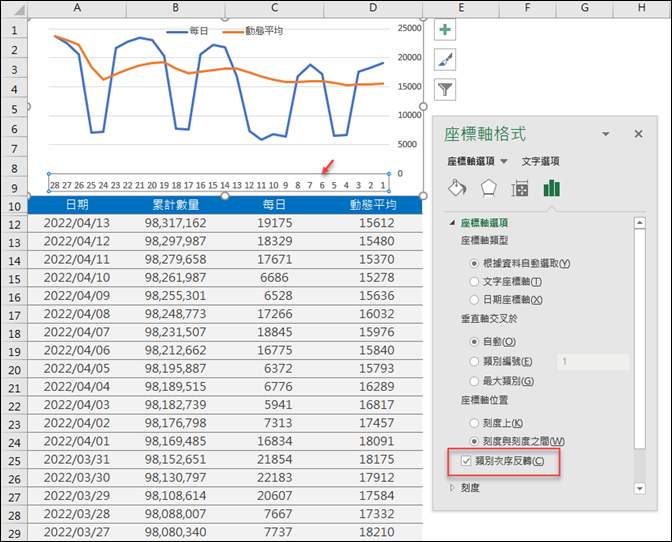Click cell 98,297,987
This screenshot has width=672, height=542.
point(176,241)
